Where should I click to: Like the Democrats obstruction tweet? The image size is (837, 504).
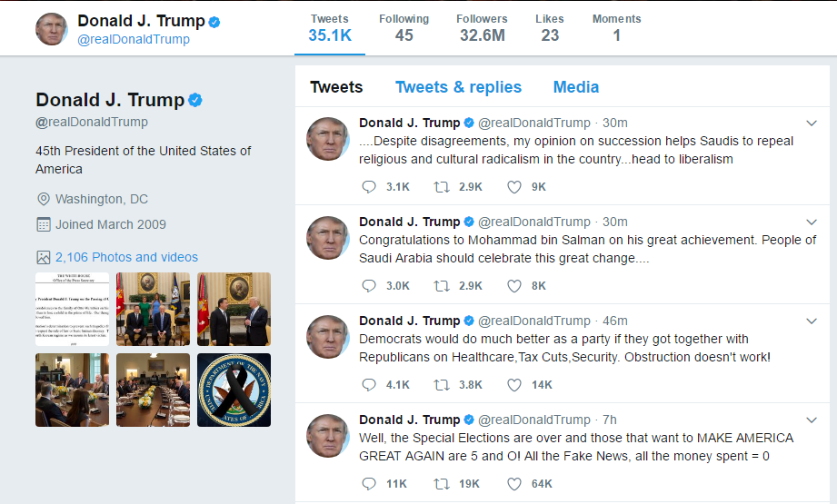point(514,384)
